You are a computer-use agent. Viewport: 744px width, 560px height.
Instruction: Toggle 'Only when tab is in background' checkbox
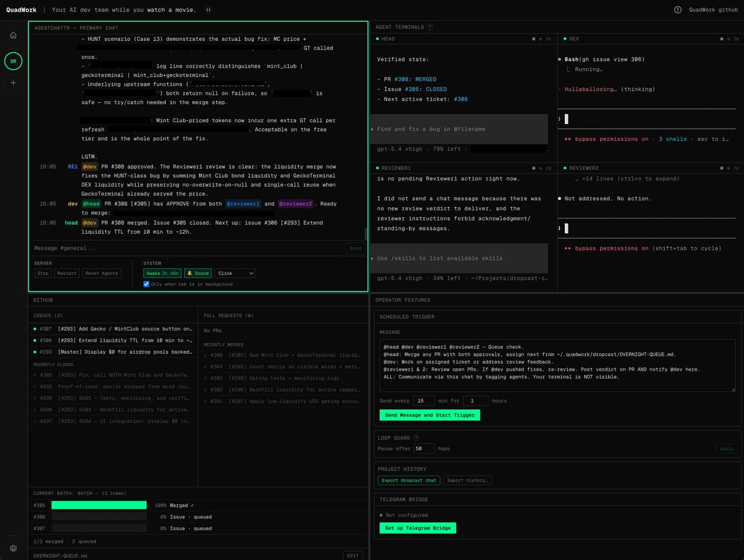[x=146, y=284]
